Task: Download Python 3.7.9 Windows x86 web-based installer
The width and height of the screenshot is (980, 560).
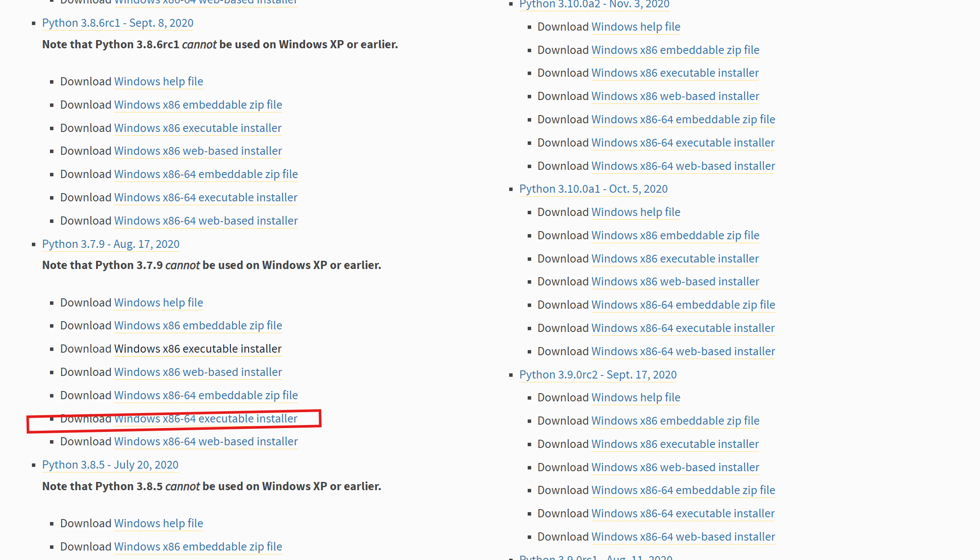Action: pos(198,372)
